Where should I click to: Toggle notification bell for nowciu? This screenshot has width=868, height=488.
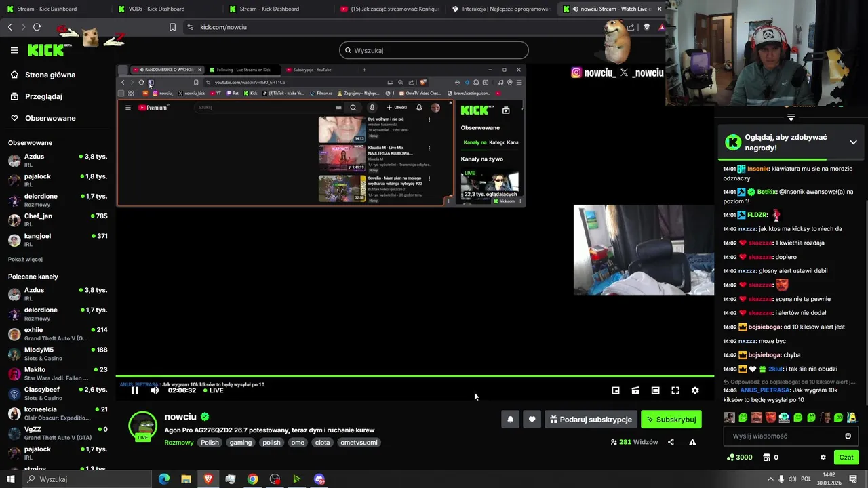[x=511, y=420]
